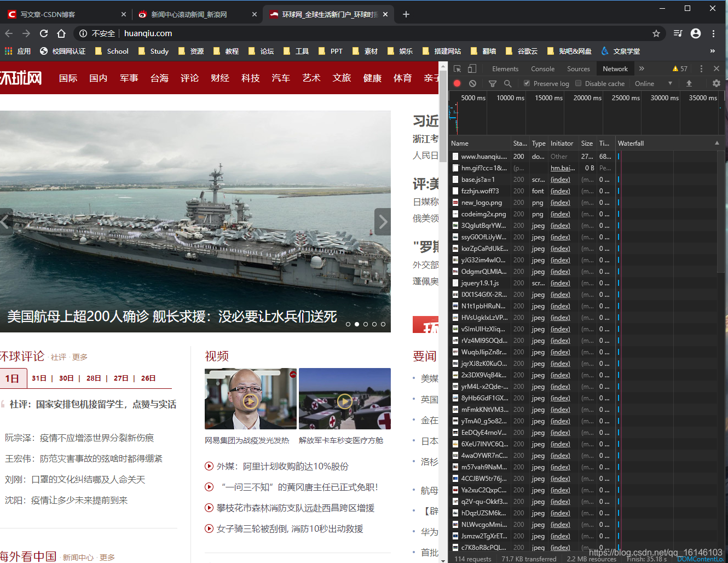Expand more bookmarks chevron
Screen dimensions: 728x563
[712, 51]
